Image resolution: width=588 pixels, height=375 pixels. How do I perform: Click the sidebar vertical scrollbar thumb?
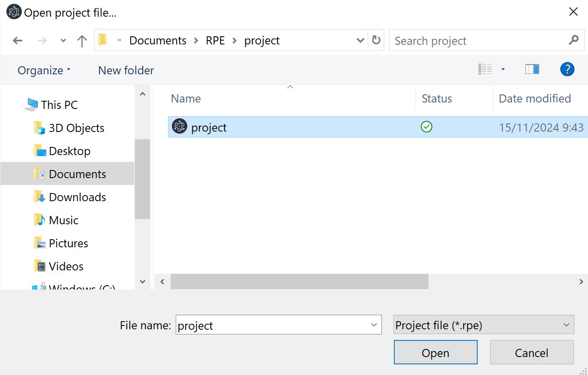[x=142, y=179]
